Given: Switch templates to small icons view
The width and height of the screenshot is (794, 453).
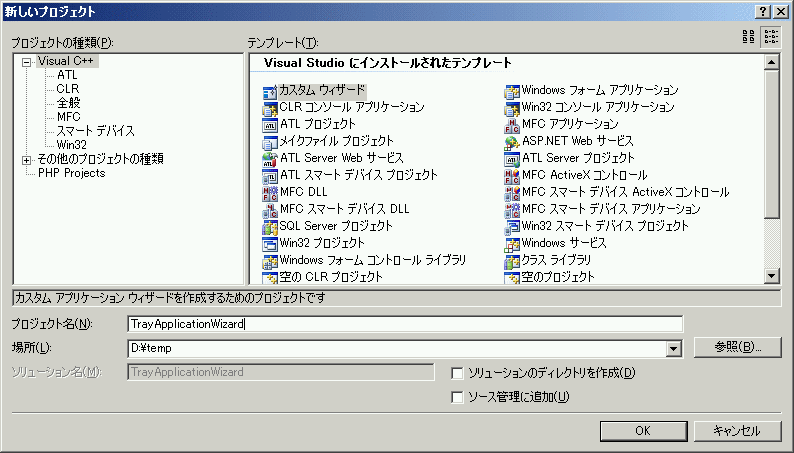Looking at the screenshot, I should tap(771, 36).
